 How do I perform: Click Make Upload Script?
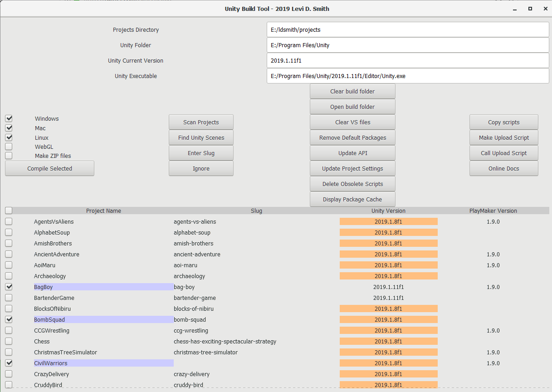[503, 137]
